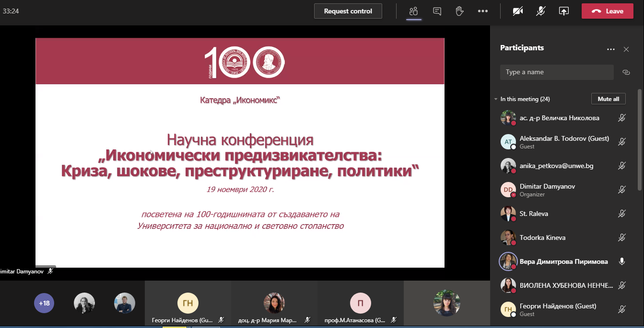644x328 pixels.
Task: Toggle the camera on or off
Action: click(x=518, y=11)
